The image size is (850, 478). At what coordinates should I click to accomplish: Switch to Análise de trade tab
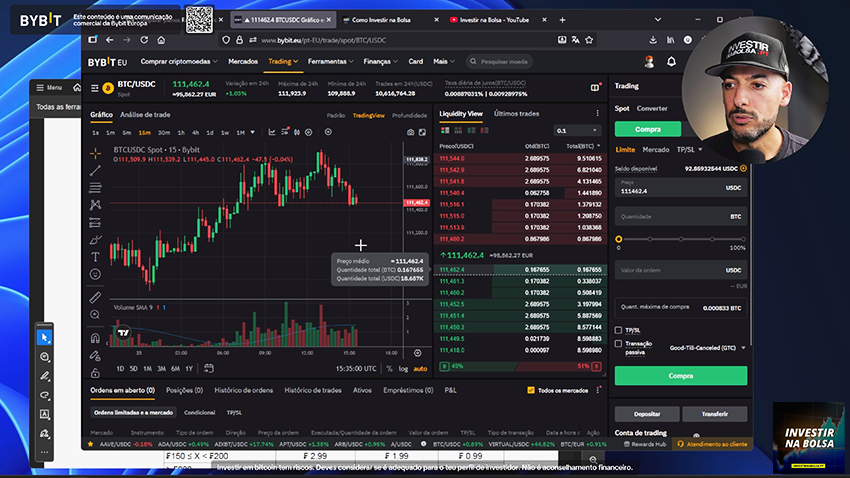pos(145,115)
